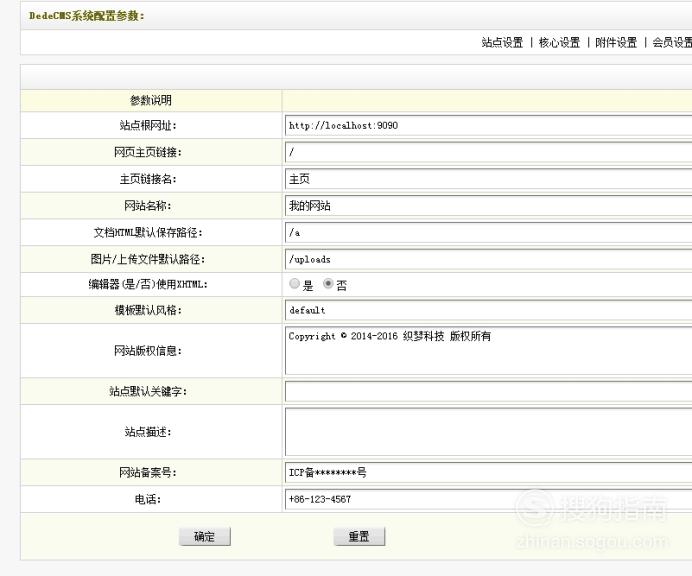
Task: Click the 网站名称 input showing 我的网站
Action: [x=489, y=206]
